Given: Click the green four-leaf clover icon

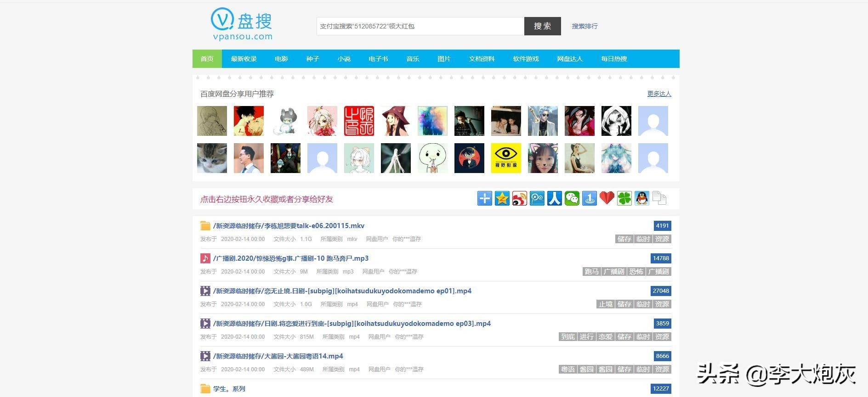Looking at the screenshot, I should [x=624, y=198].
